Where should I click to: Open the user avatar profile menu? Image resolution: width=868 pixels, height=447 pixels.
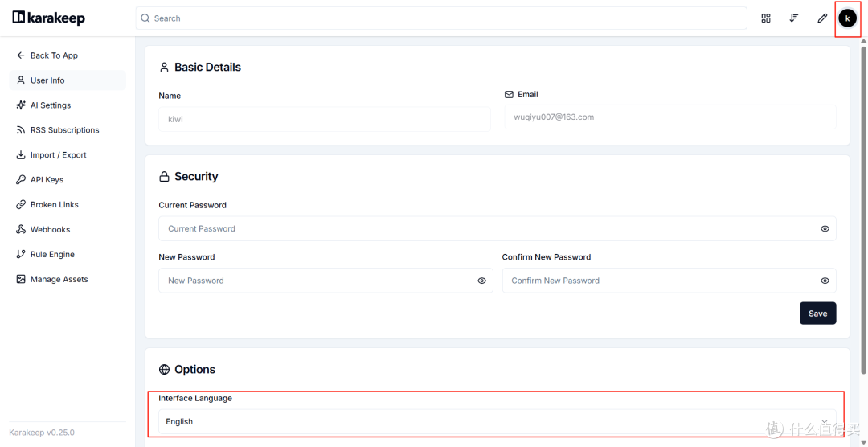(847, 18)
